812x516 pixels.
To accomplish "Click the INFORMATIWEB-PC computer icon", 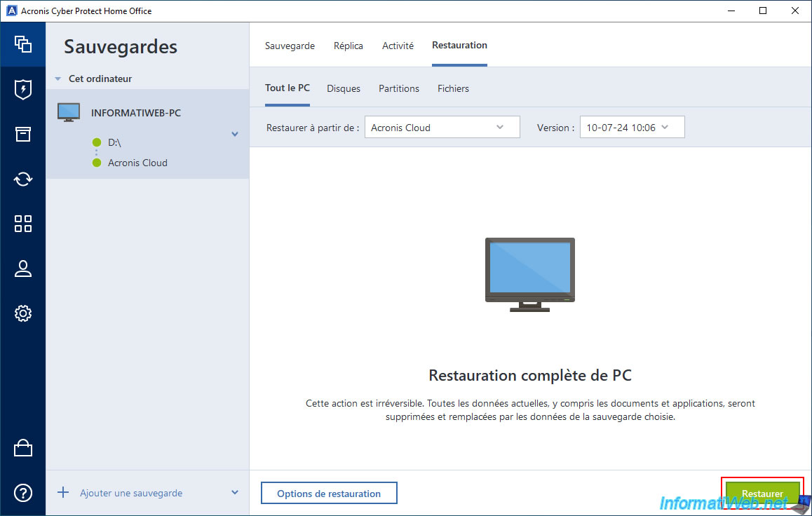I will coord(68,112).
